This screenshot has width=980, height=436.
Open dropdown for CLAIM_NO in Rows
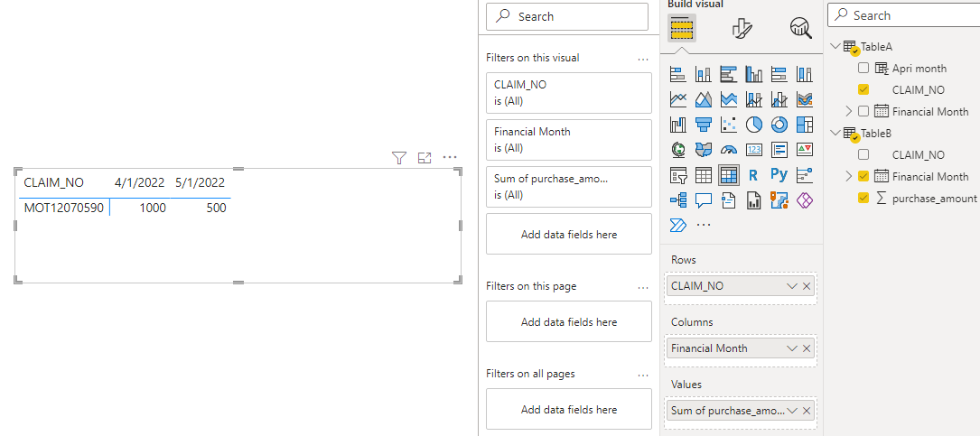tap(792, 286)
